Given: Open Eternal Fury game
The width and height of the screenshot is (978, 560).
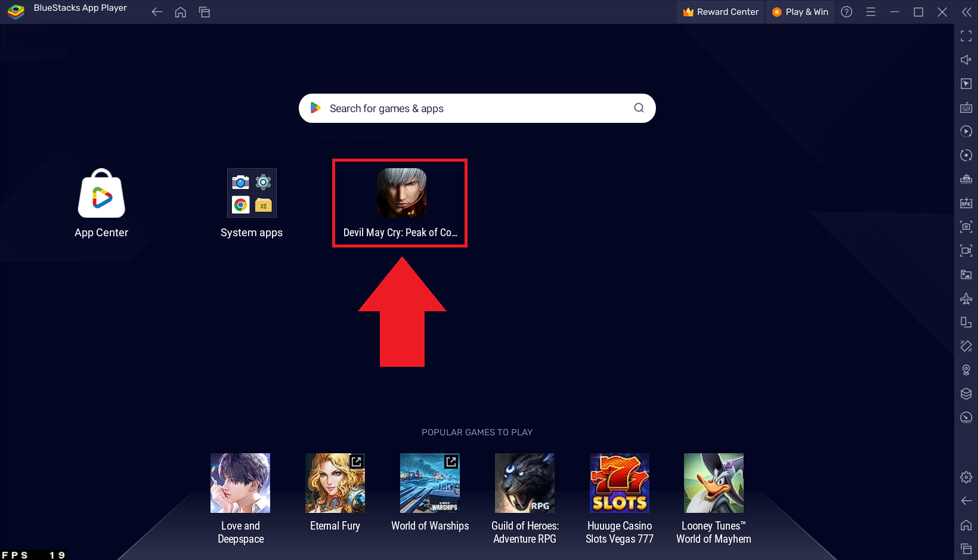Looking at the screenshot, I should pyautogui.click(x=335, y=493).
